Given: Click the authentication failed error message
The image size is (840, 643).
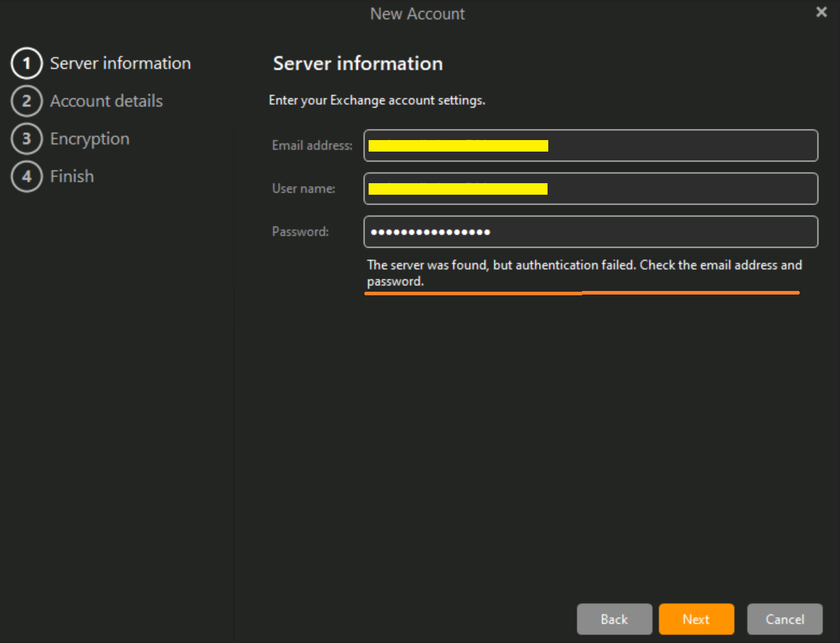Looking at the screenshot, I should [583, 273].
